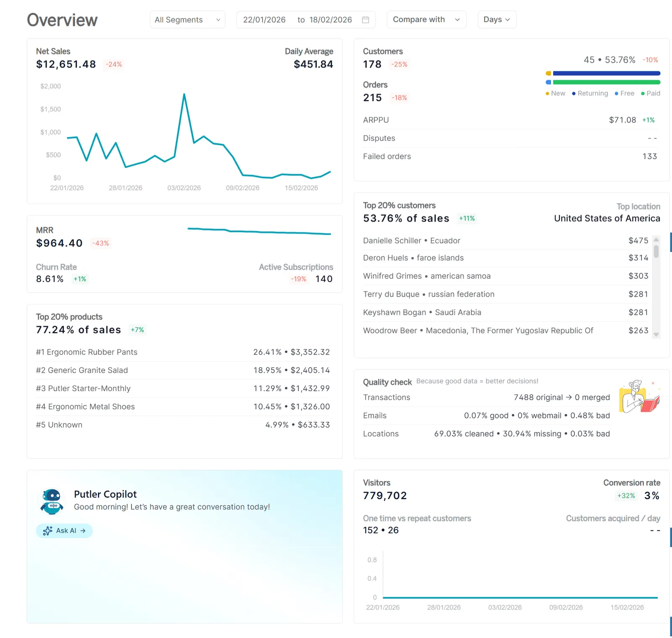Click the sparkle icon in Ask AI

[48, 531]
